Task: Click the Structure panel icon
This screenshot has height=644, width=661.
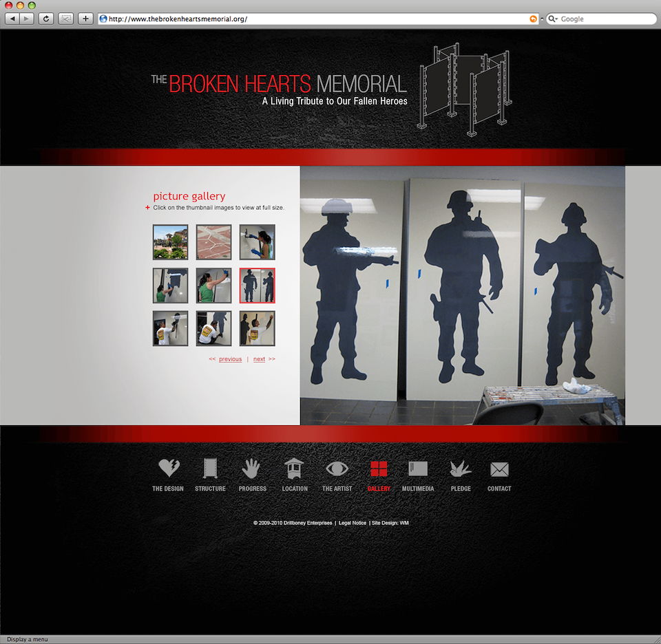Action: coord(210,469)
